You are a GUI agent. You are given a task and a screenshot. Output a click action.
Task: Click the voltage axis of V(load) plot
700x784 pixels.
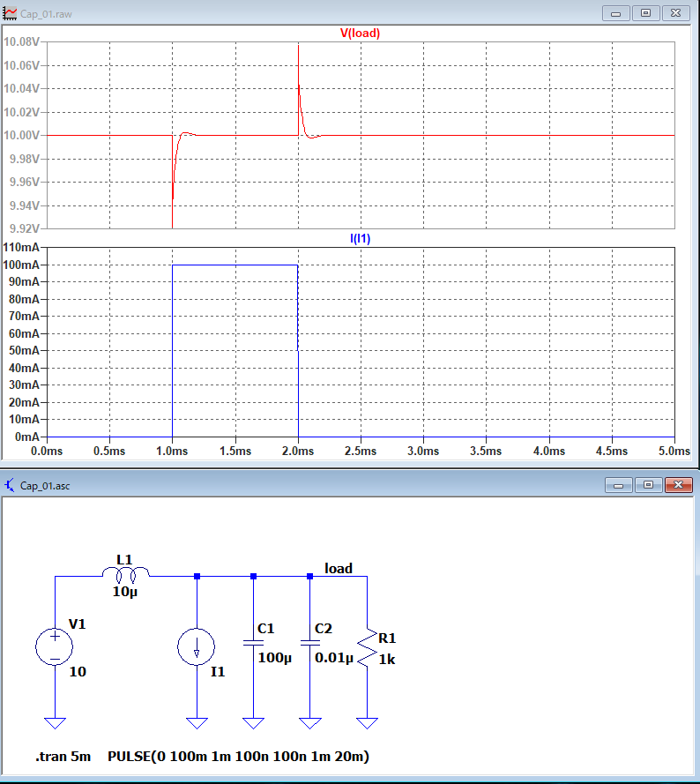click(x=21, y=135)
